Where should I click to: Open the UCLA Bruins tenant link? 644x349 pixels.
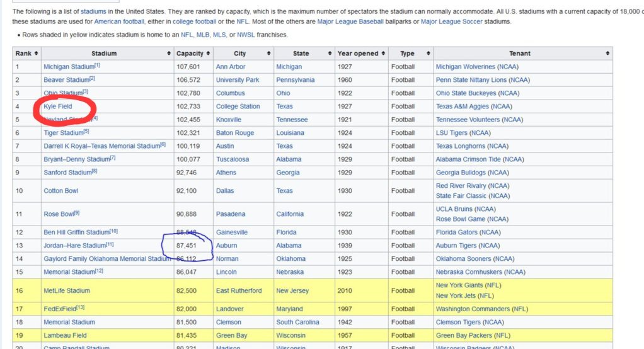454,209
